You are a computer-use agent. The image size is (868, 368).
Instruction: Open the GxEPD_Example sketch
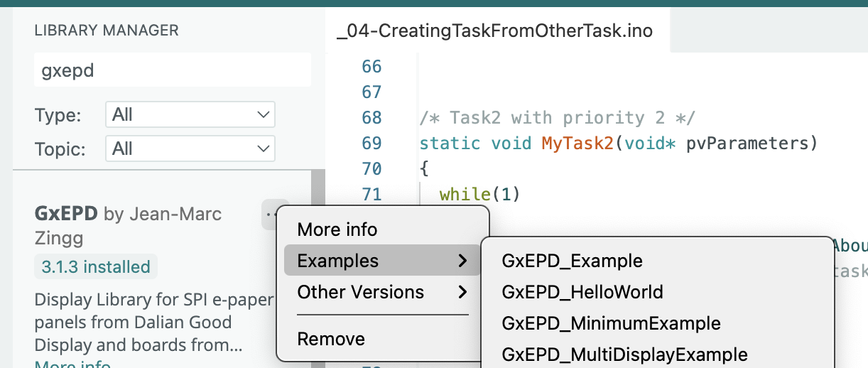click(572, 261)
